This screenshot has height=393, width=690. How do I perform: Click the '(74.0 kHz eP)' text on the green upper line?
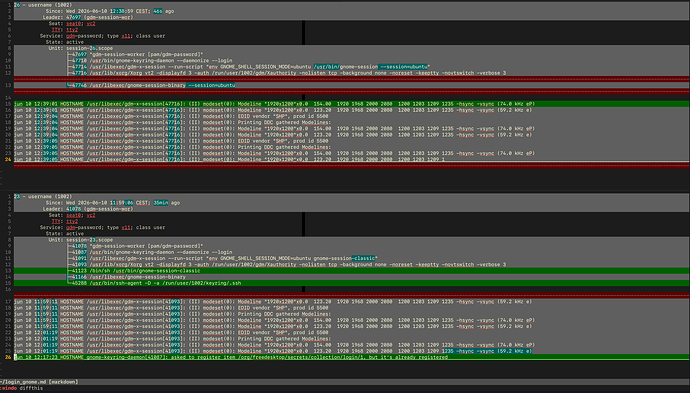516,104
